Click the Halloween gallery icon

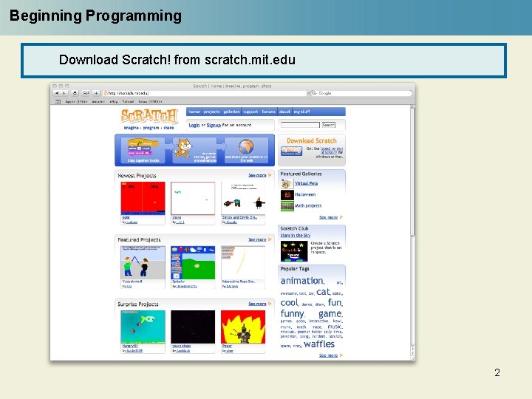tap(287, 195)
